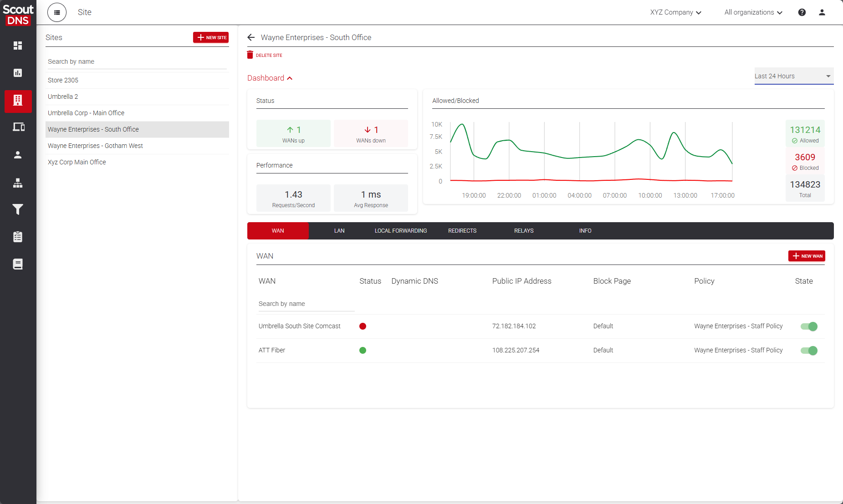Screen dimensions: 843x504
Task: Toggle state switch for Umbrella South Site Comcast
Action: click(x=809, y=326)
